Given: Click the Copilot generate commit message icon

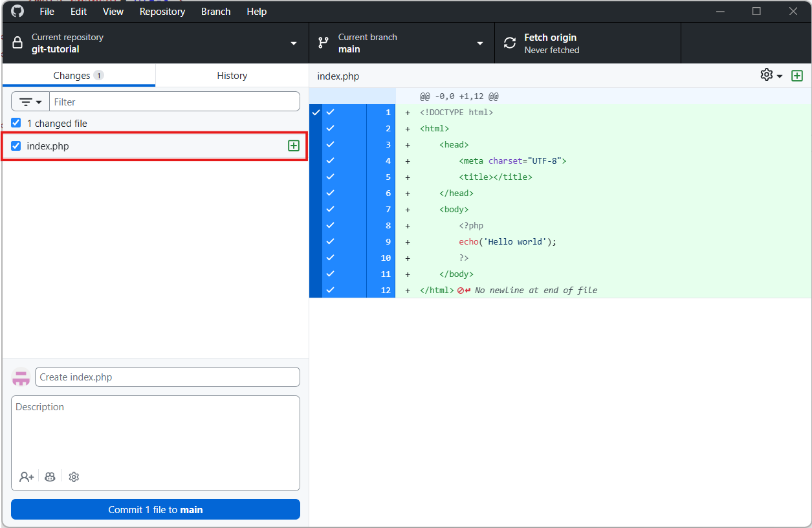Looking at the screenshot, I should click(50, 477).
